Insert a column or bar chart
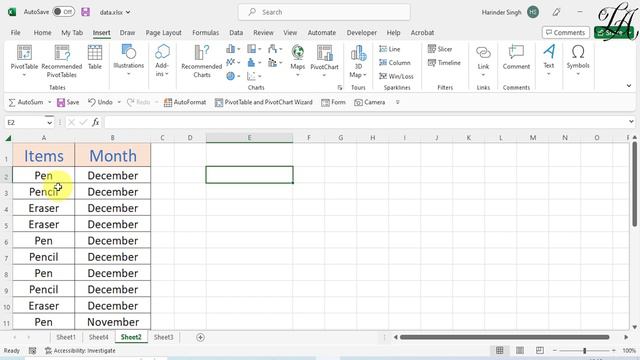The width and height of the screenshot is (640, 360). [233, 49]
